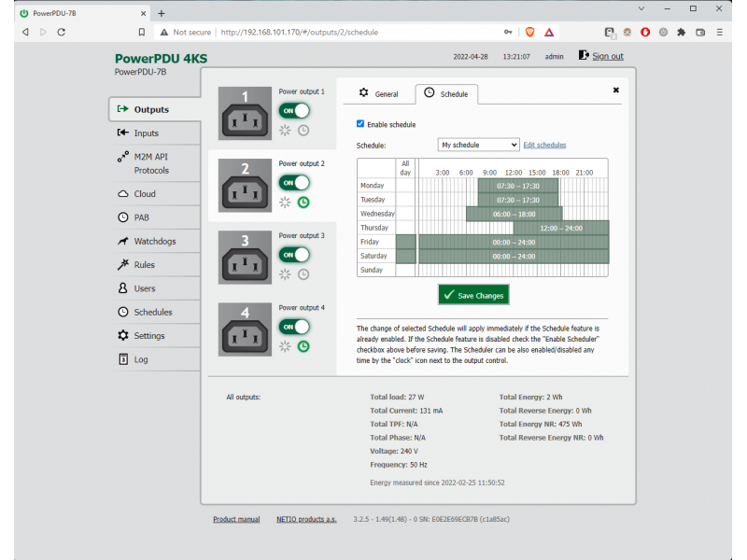Select the Schedule tab
Image resolution: width=747 pixels, height=560 pixels.
click(x=446, y=94)
